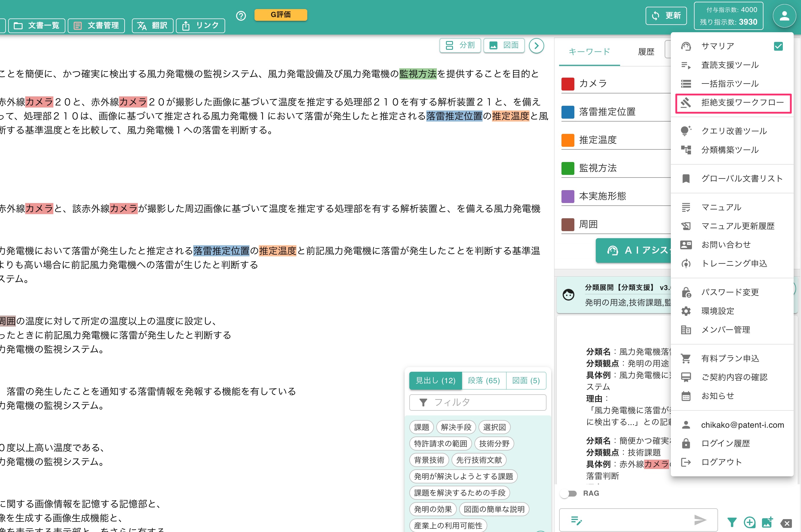This screenshot has width=801, height=532.
Task: Click the funnel filter icon beside the chat input
Action: (732, 522)
